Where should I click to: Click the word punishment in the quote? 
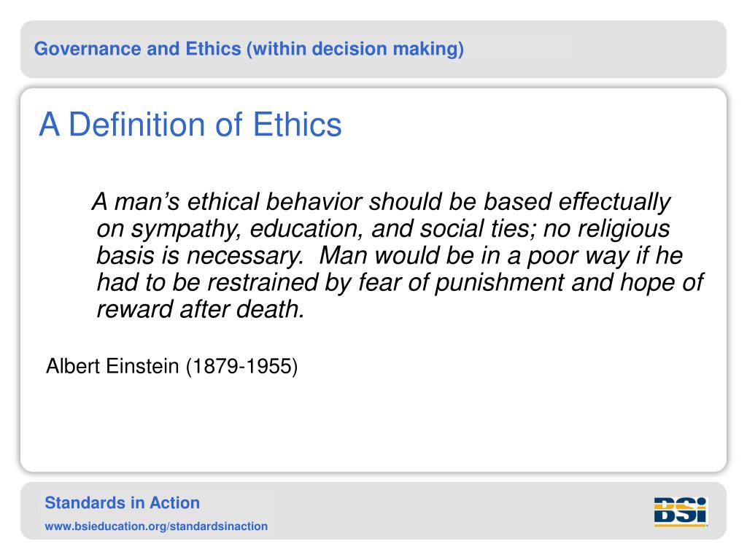pyautogui.click(x=500, y=283)
